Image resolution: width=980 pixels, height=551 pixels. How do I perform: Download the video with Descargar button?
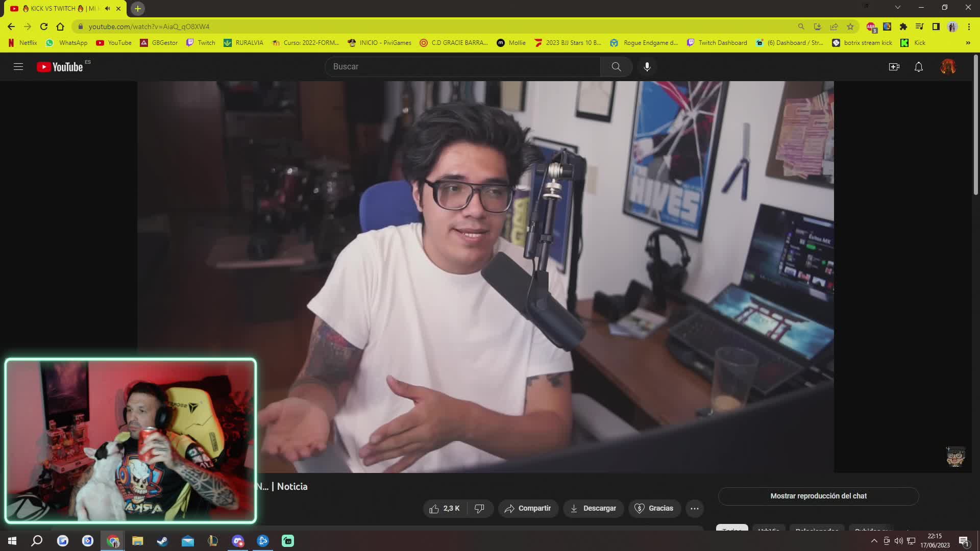coord(593,508)
